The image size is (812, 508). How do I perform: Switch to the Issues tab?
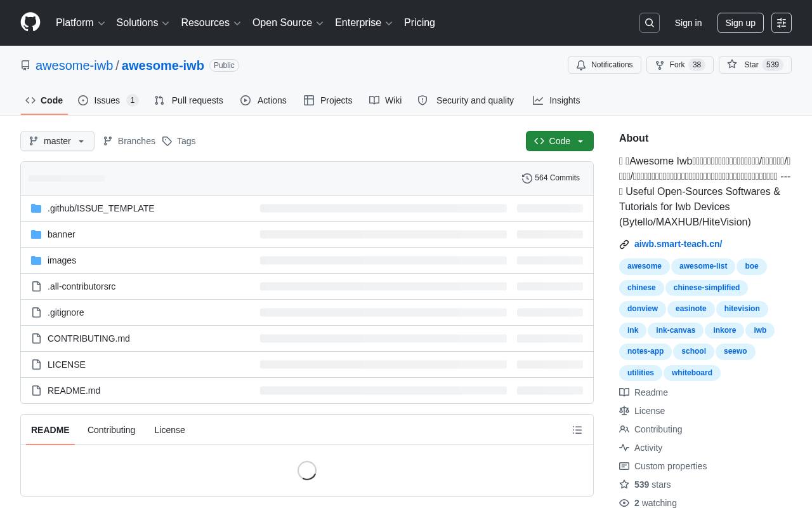(108, 100)
